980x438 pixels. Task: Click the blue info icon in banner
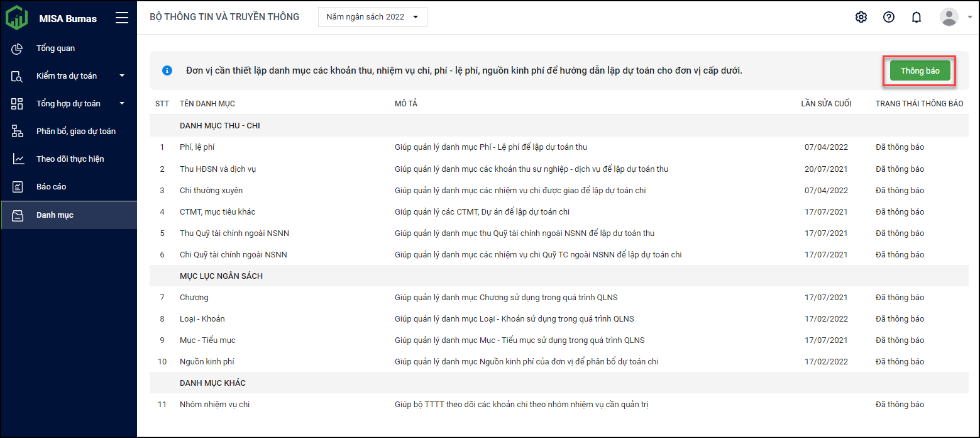click(167, 70)
